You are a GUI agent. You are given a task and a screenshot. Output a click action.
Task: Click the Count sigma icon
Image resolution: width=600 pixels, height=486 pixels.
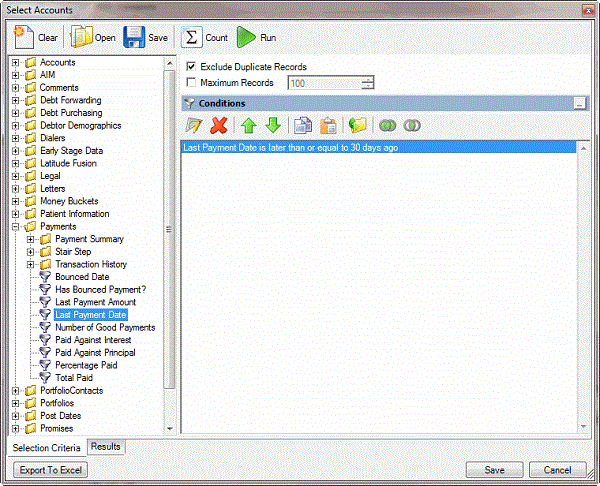click(204, 38)
